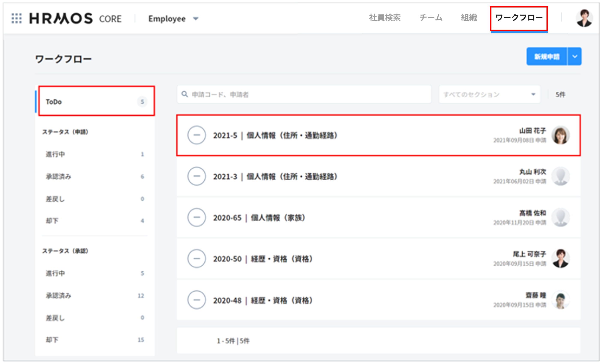This screenshot has width=602, height=364.
Task: Click 尾上 可奈子's profile photo
Action: click(560, 258)
